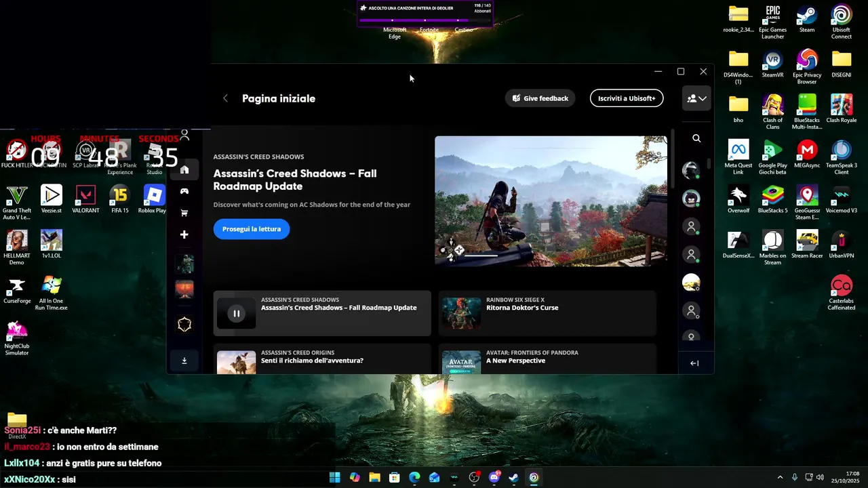The height and width of the screenshot is (488, 868).
Task: Select the SteamVR desktop icon
Action: click(772, 64)
